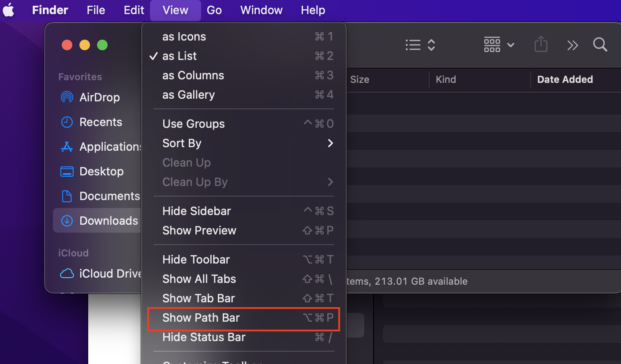Switch view to as Columns
This screenshot has height=364, width=621.
[x=244, y=75]
